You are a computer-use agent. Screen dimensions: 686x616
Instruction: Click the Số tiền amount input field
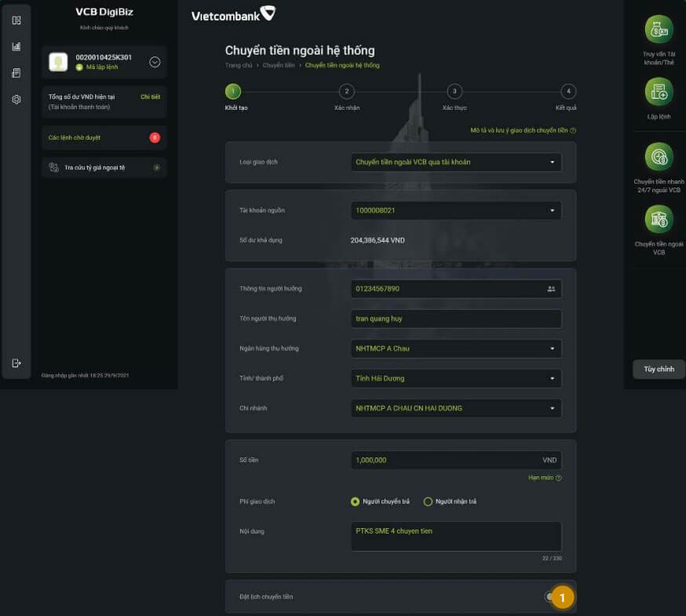[x=443, y=461]
